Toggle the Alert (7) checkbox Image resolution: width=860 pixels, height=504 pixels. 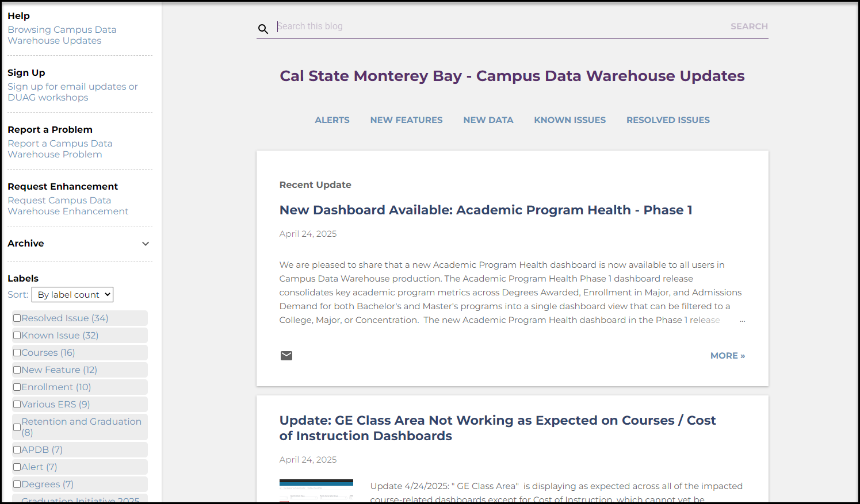[17, 467]
